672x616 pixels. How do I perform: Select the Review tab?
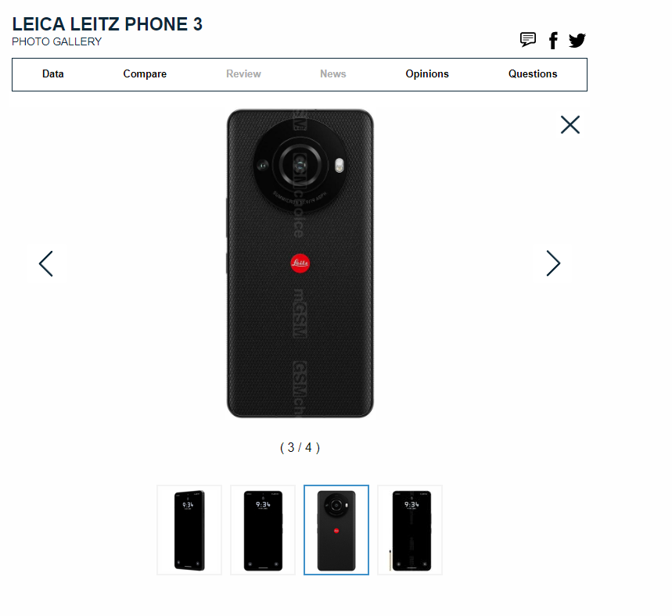[x=243, y=73]
